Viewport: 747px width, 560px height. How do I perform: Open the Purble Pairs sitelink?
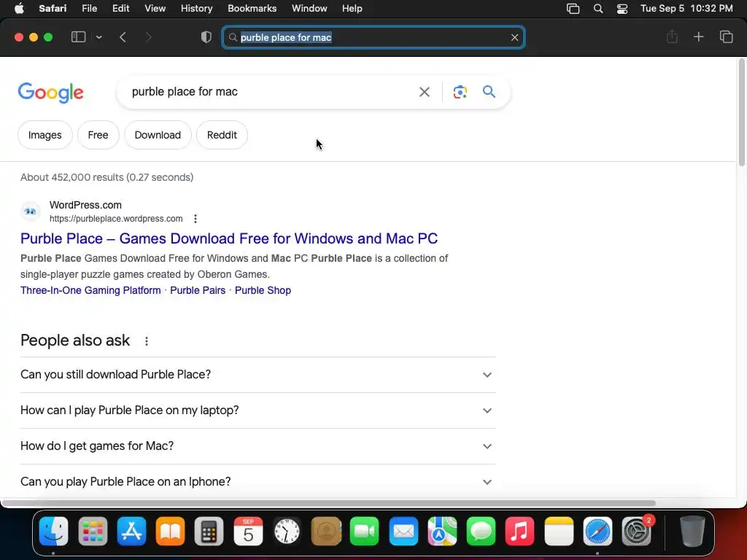click(x=198, y=290)
